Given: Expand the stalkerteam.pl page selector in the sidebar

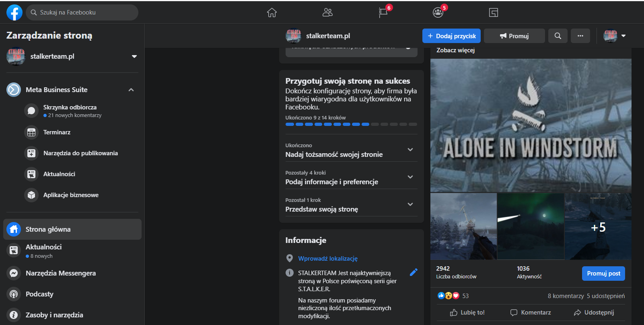Looking at the screenshot, I should (134, 56).
